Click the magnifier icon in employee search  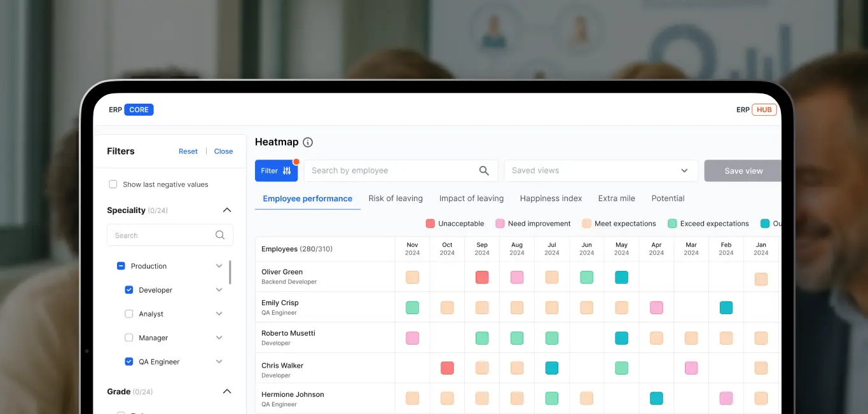point(484,170)
